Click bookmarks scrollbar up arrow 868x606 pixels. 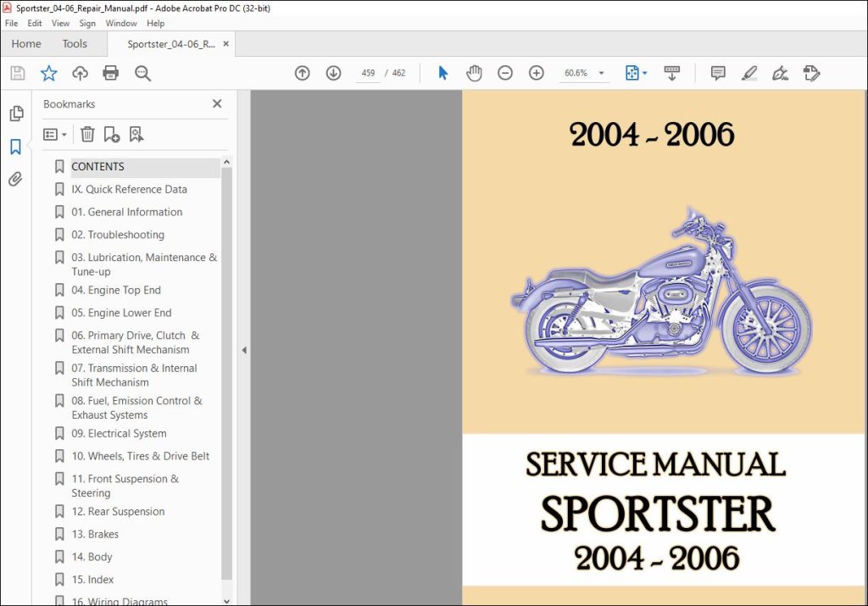225,162
